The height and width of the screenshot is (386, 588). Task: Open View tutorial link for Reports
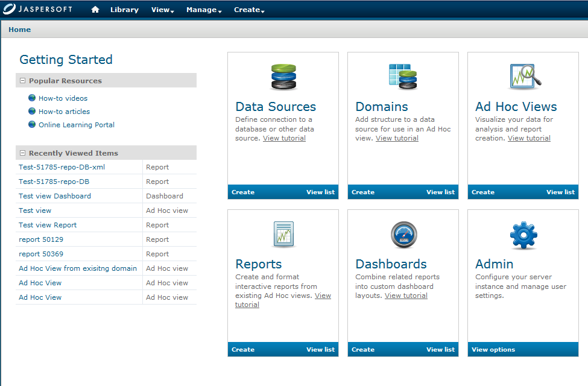[323, 296]
